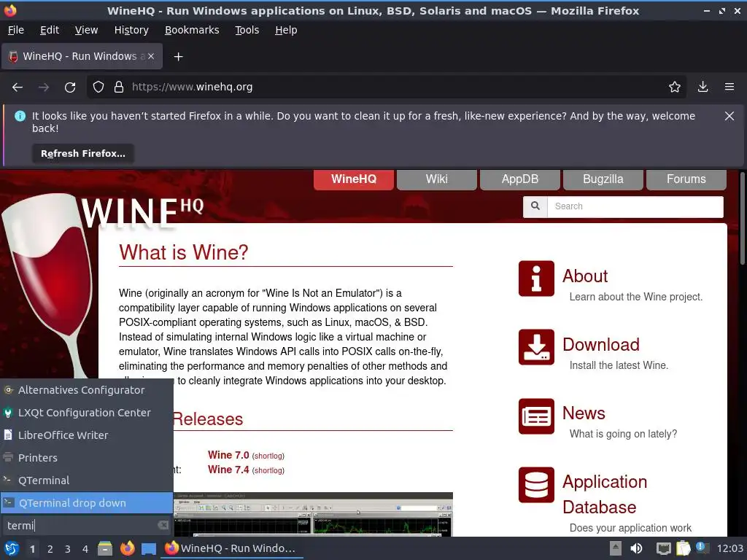This screenshot has height=560, width=747.
Task: Launch LibreOffice Writer from the menu
Action: pos(87,435)
